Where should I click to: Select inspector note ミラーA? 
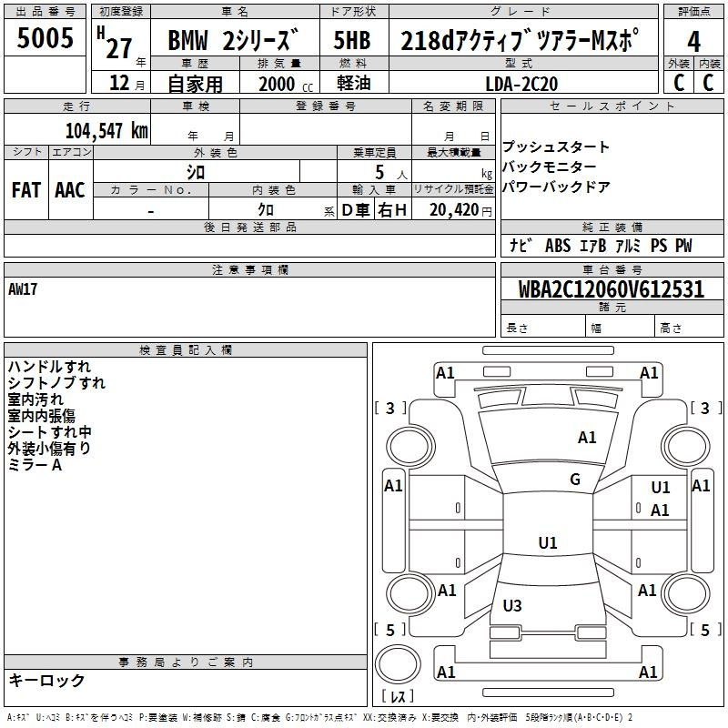[x=35, y=465]
